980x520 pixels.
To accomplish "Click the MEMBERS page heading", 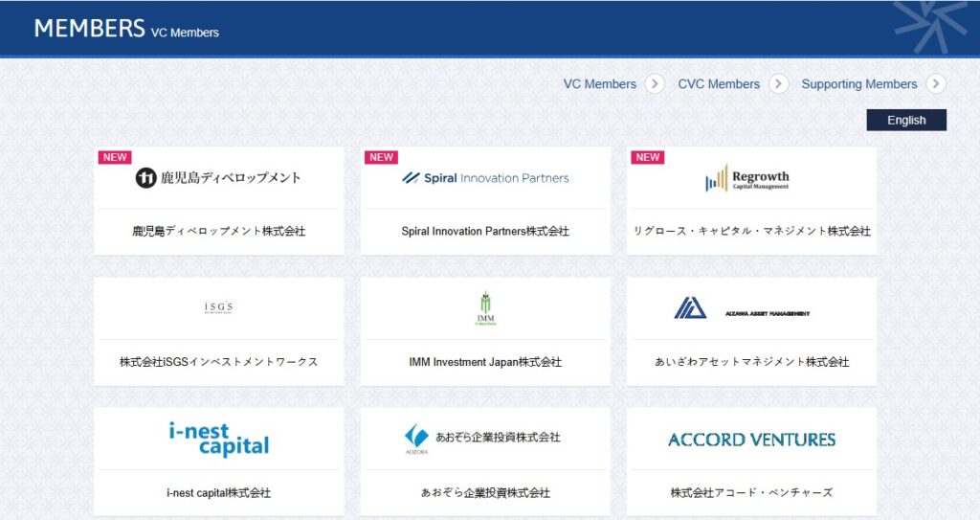I will pyautogui.click(x=89, y=28).
